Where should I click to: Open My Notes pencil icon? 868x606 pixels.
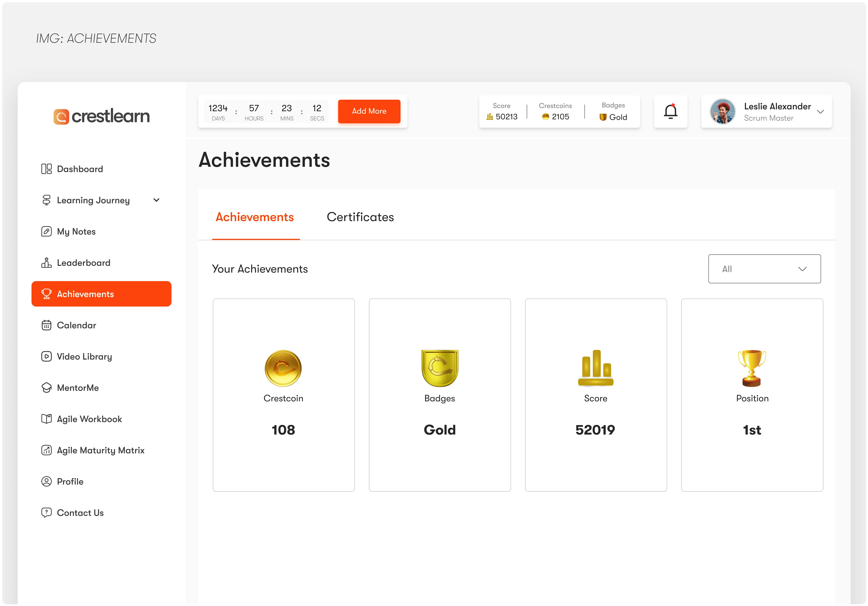[x=46, y=231]
